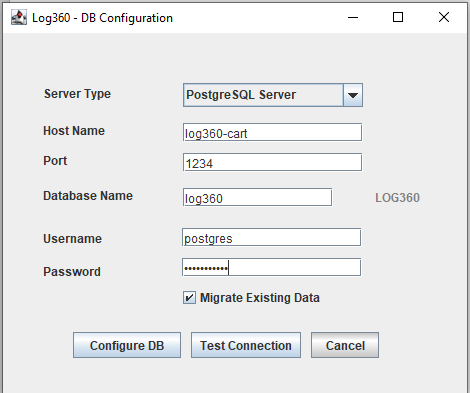Open the Server Type dropdown arrow
Screen dimensions: 470x393
353,95
